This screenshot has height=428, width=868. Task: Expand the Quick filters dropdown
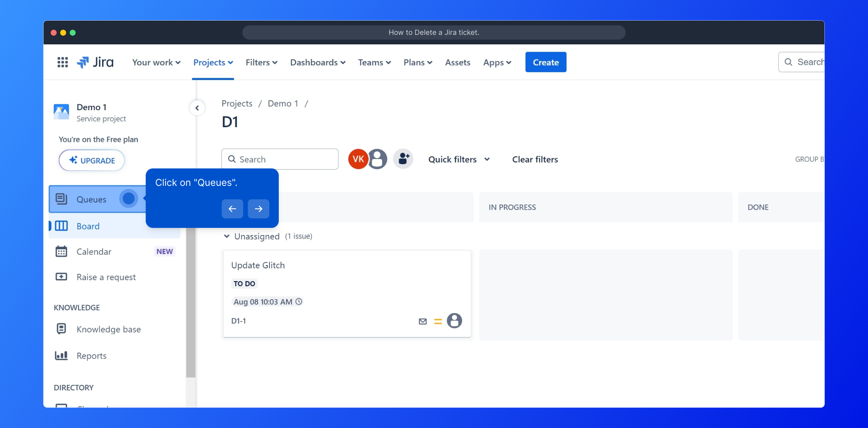pos(459,159)
